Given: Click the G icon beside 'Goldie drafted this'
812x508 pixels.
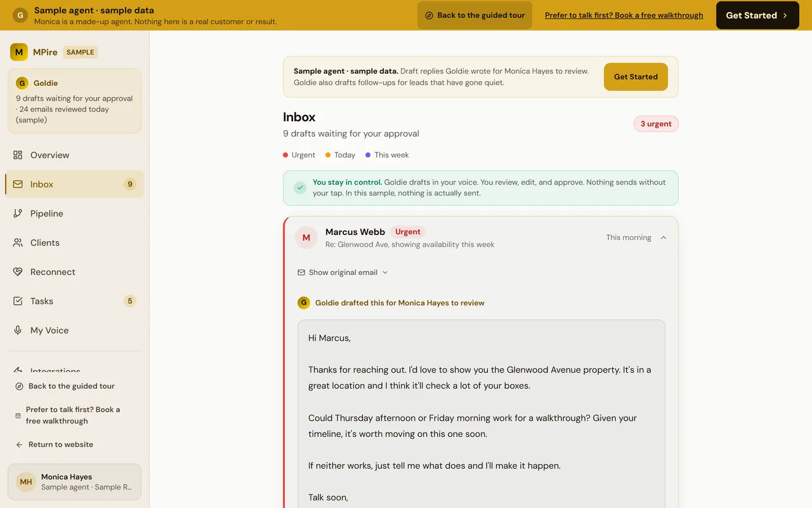Looking at the screenshot, I should pos(304,303).
